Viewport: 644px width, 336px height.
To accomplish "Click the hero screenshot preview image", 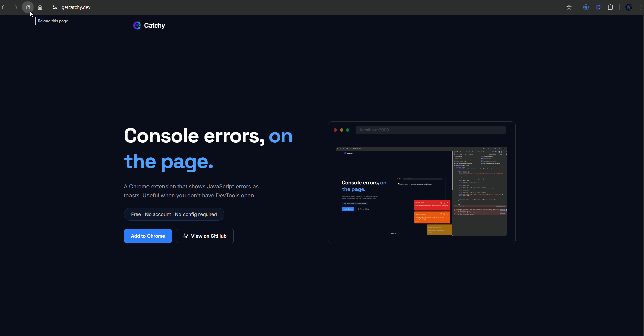I will [x=421, y=191].
